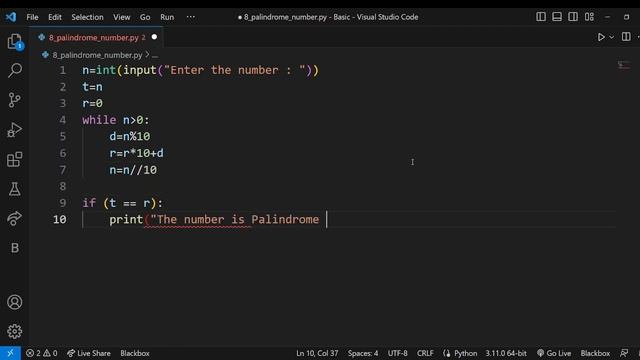Screen dimensions: 640x360
Task: Open the Explorer view in the activity bar
Action: [x=15, y=41]
